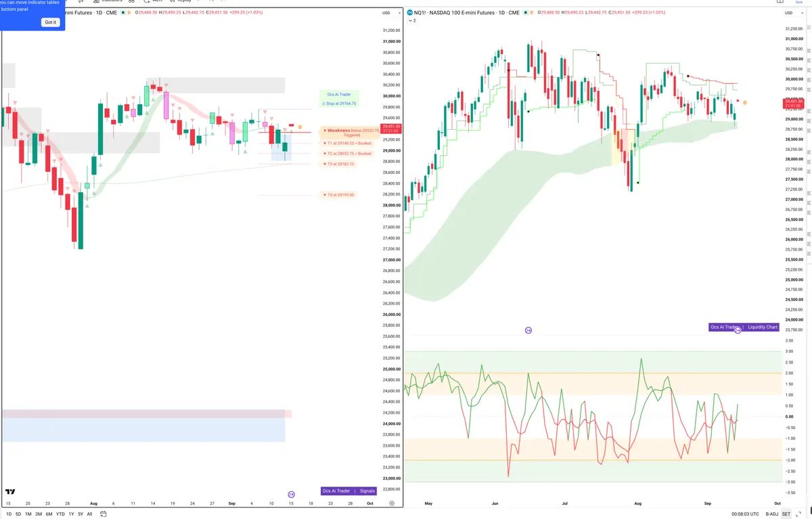Click 31,250.00 on right price scale
The width and height of the screenshot is (812, 519).
[794, 28]
